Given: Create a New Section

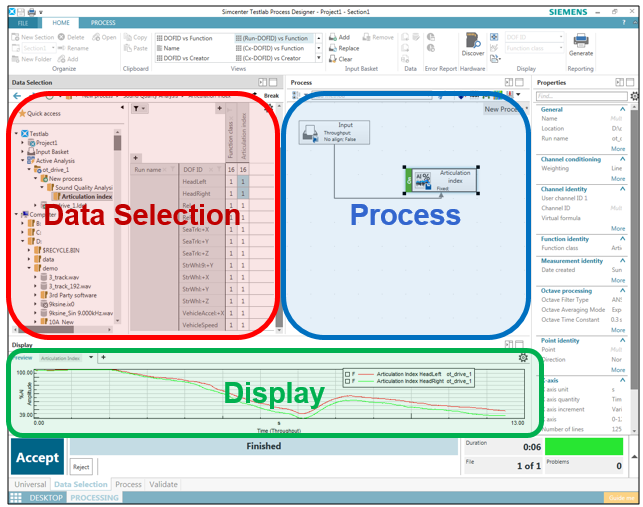Looking at the screenshot, I should 33,37.
